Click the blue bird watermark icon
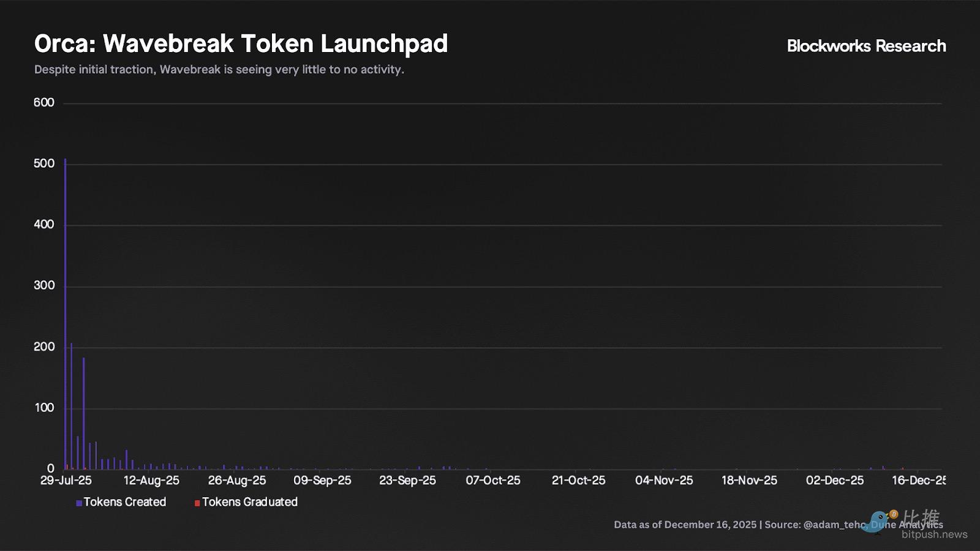980x551 pixels. (876, 522)
